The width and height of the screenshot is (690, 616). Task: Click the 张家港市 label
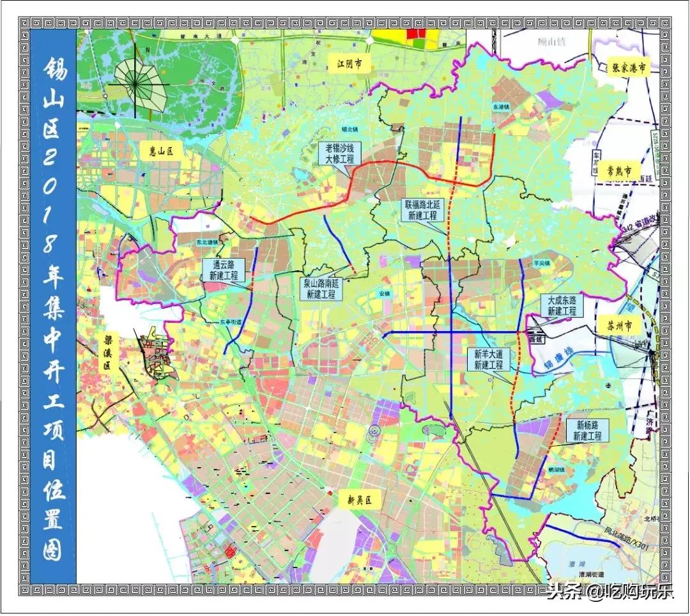[x=629, y=68]
